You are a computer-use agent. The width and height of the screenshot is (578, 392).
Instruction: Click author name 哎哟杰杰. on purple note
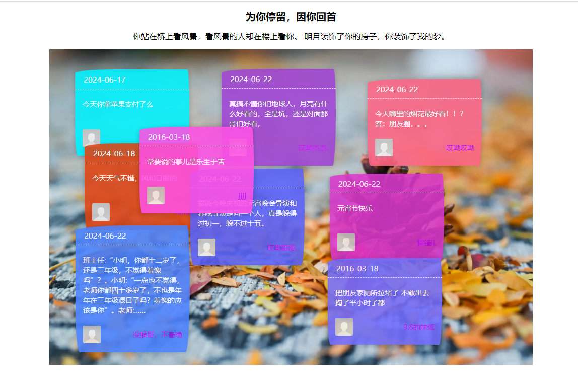coord(313,148)
